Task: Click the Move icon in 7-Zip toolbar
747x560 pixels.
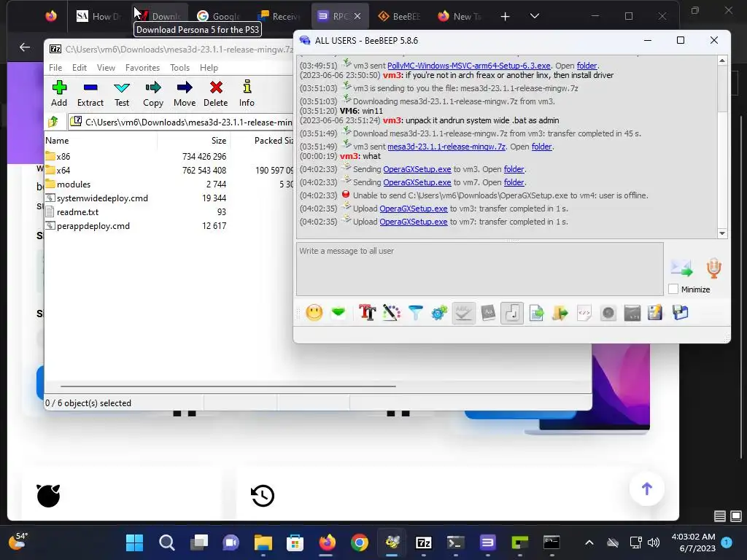Action: (185, 93)
